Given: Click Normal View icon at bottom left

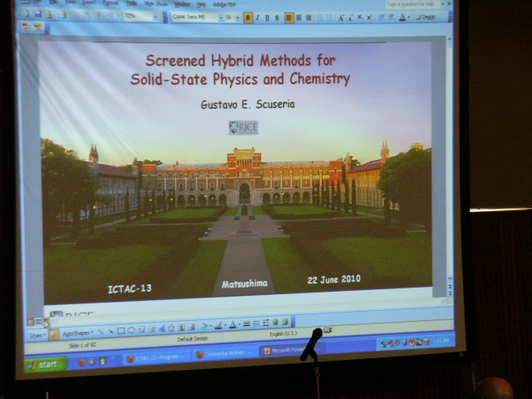Looking at the screenshot, I should pos(30,322).
